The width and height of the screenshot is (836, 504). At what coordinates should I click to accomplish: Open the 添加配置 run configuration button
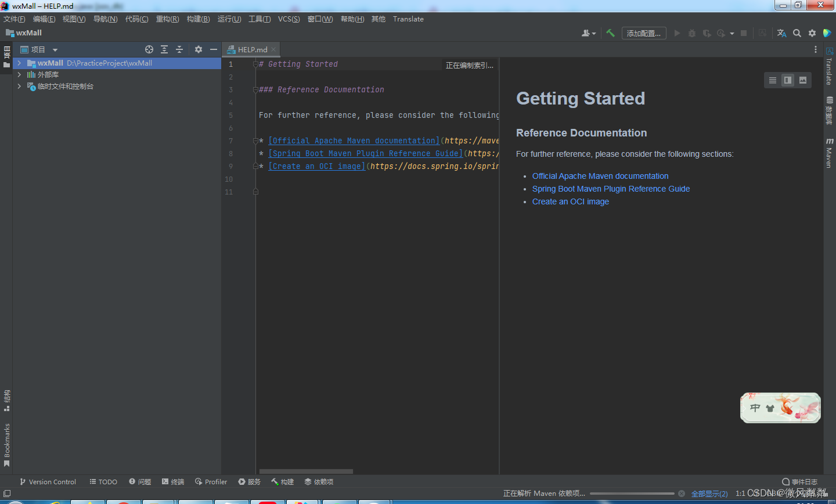coord(644,33)
